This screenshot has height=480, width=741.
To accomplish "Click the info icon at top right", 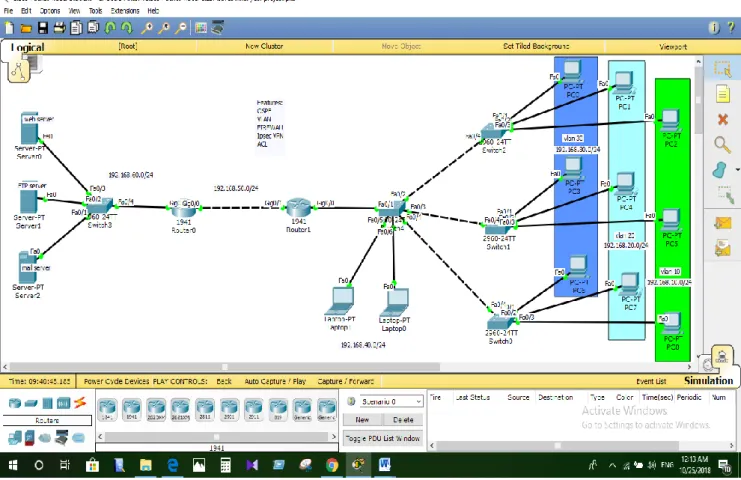I will coord(714,28).
